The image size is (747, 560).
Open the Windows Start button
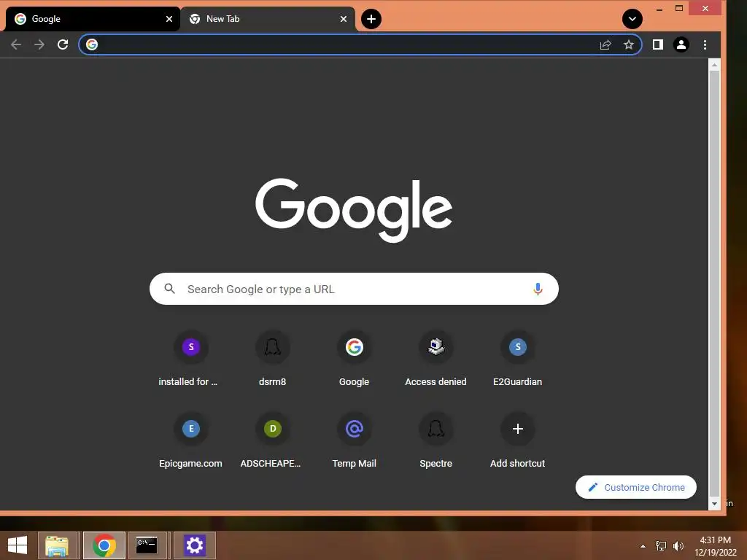(18, 545)
